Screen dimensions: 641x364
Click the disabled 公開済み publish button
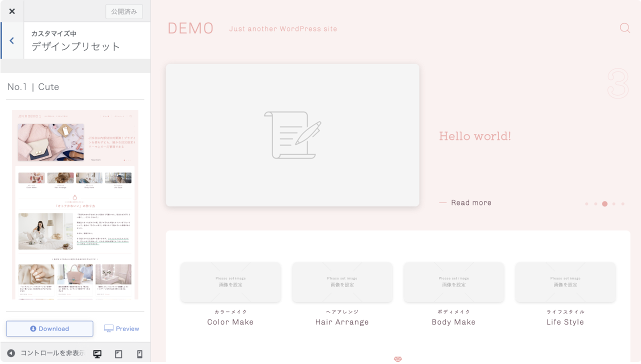coord(124,11)
